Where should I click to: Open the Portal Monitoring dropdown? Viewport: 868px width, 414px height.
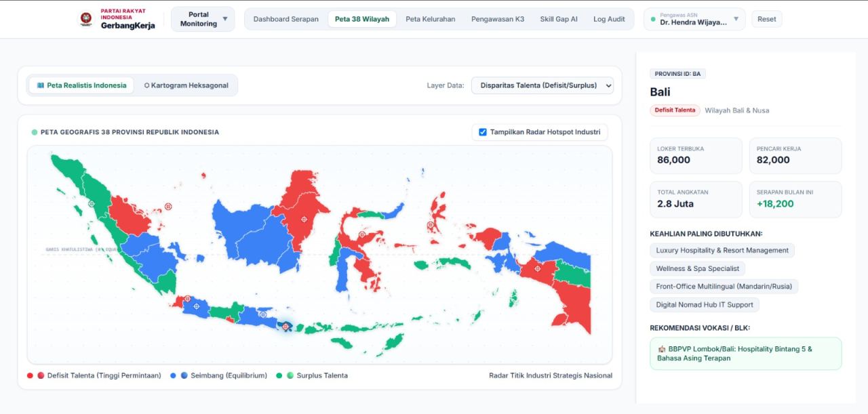(x=203, y=19)
